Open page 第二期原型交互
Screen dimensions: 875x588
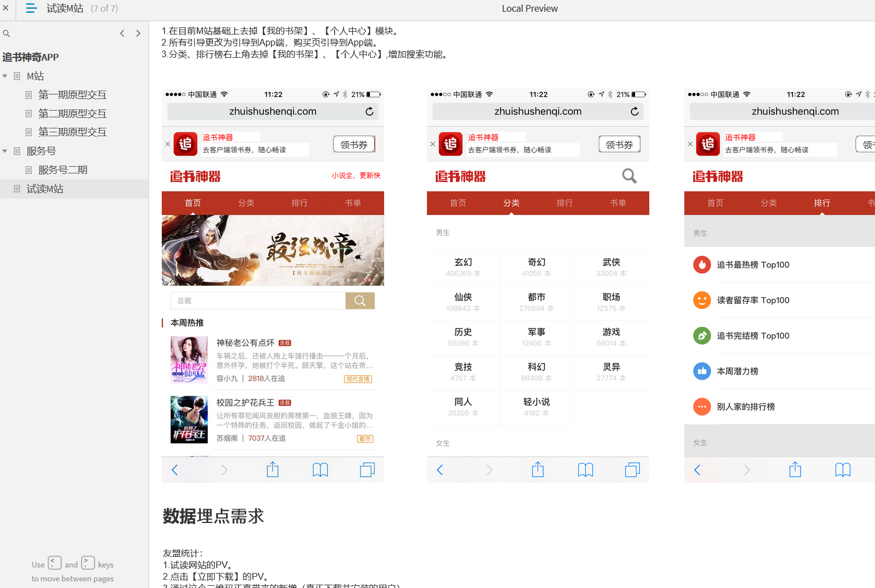coord(72,114)
